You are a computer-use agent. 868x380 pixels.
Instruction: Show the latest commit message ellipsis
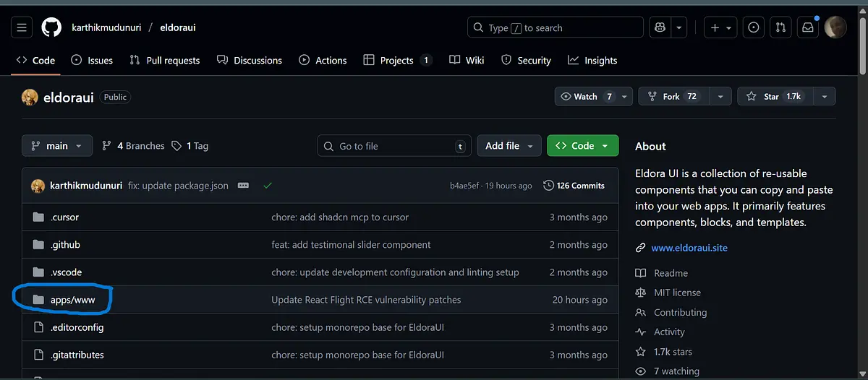point(243,186)
